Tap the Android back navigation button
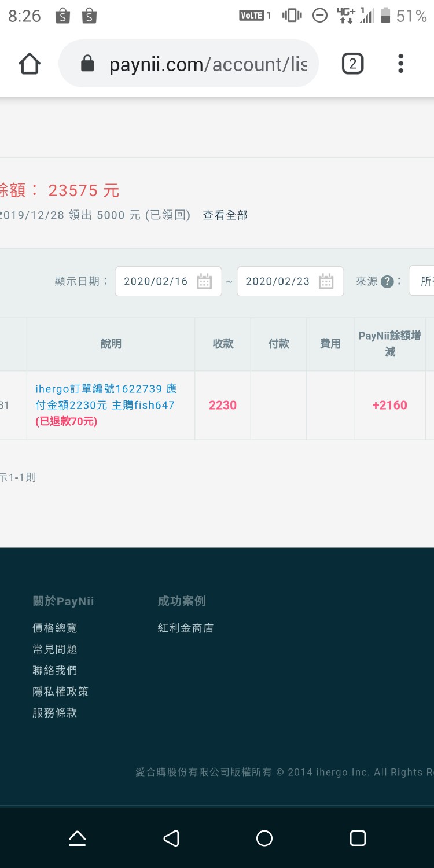The width and height of the screenshot is (434, 868). 171,838
